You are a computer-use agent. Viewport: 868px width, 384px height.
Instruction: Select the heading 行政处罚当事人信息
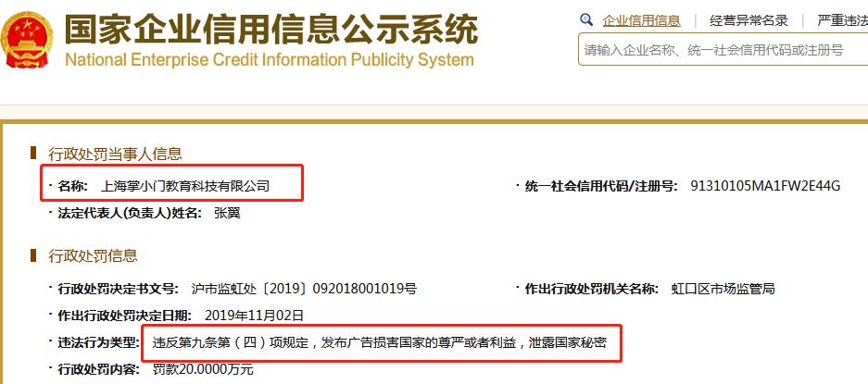tap(115, 154)
